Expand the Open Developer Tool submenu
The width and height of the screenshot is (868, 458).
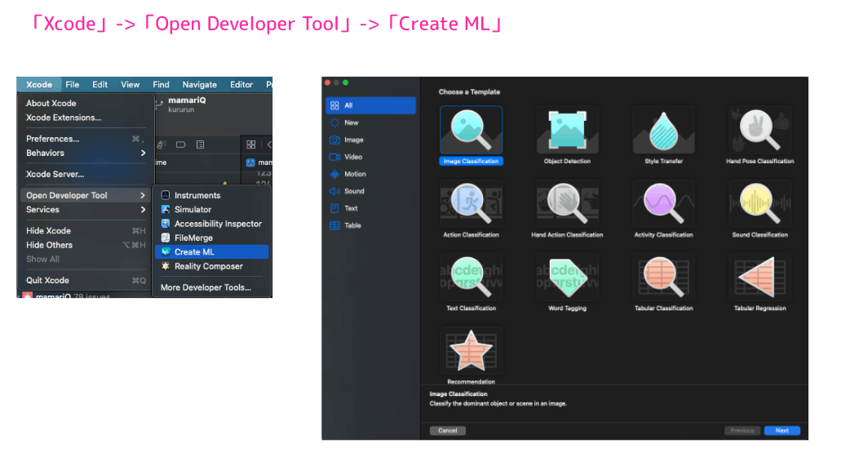86,195
